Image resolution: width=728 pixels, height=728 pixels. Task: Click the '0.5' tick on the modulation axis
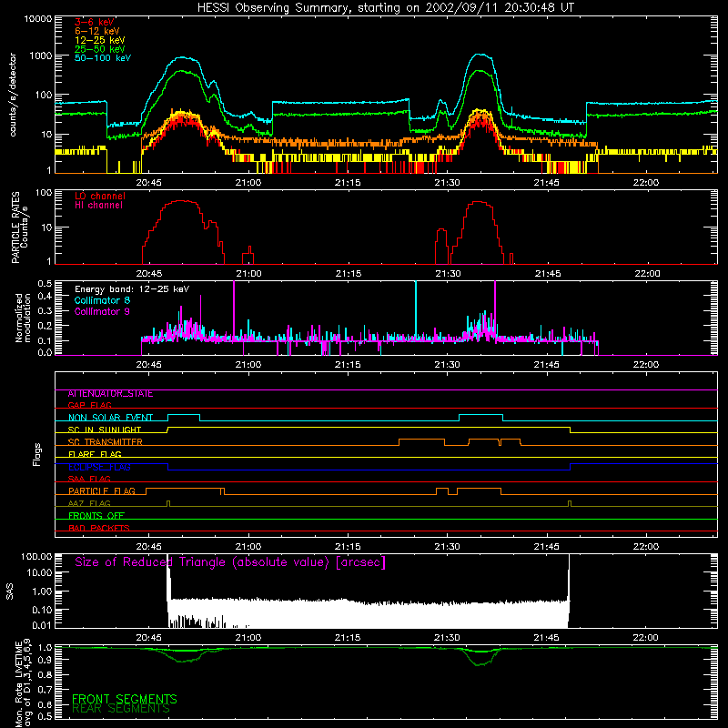tap(45, 283)
